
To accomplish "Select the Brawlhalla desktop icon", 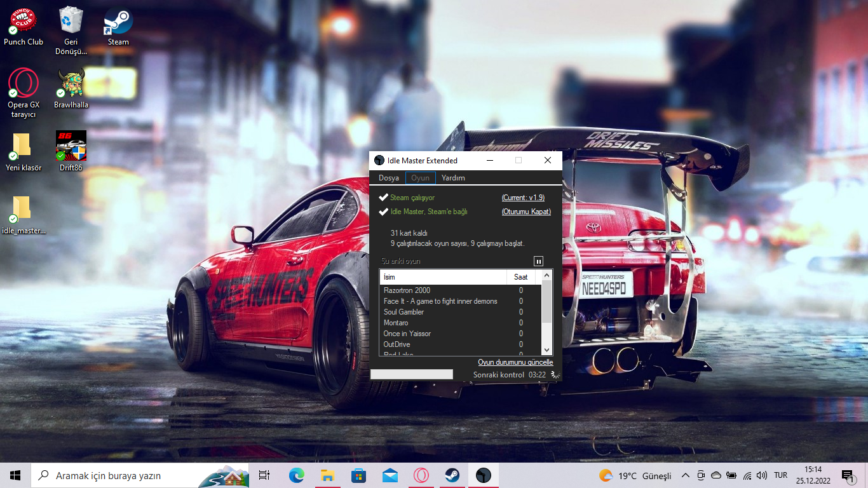I will (x=71, y=89).
